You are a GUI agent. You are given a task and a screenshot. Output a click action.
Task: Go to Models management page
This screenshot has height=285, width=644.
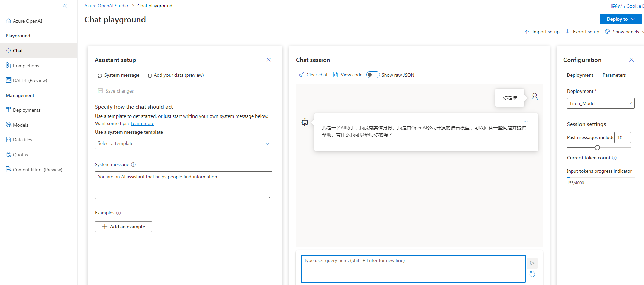point(17,125)
